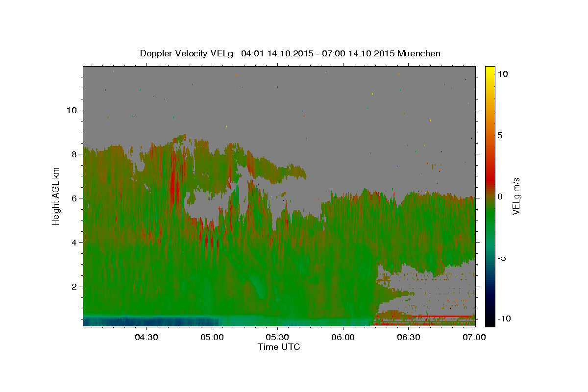Click the '07:00' time axis label

474,337
